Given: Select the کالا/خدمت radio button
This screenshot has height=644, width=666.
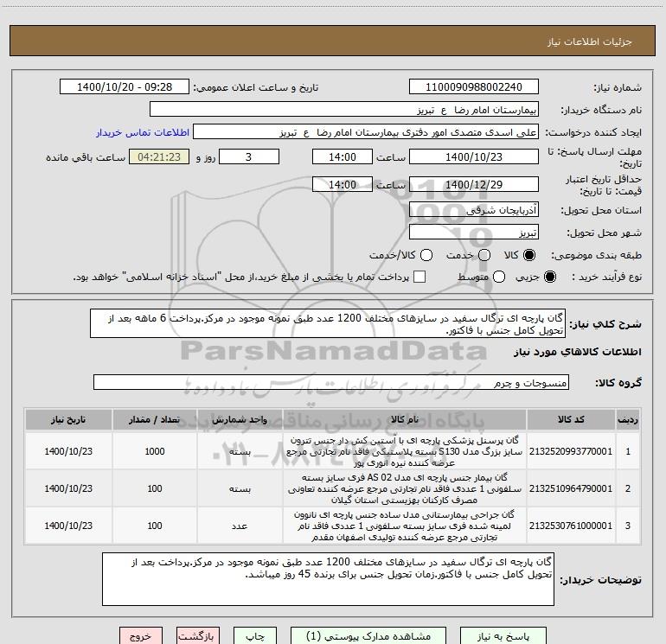Looking at the screenshot, I should [x=426, y=255].
